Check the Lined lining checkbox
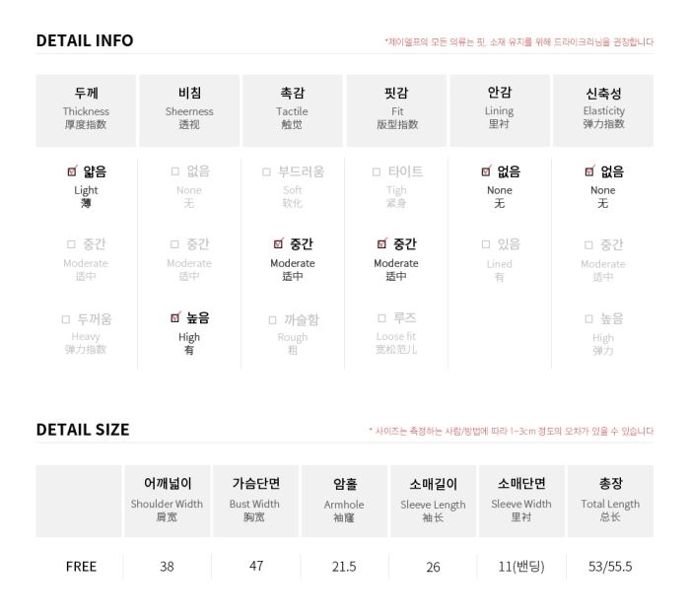Screen dimensions: 690x616 point(486,244)
